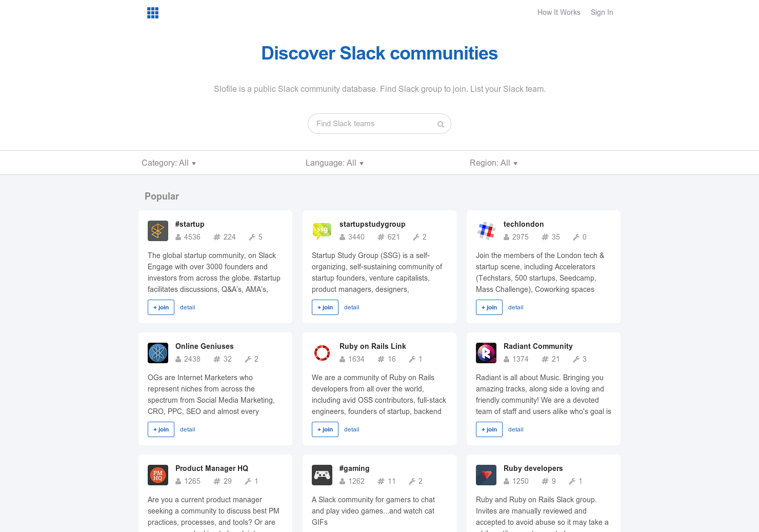Click the #gaming controller logo
Screen dimensions: 759x532
[x=322, y=475]
